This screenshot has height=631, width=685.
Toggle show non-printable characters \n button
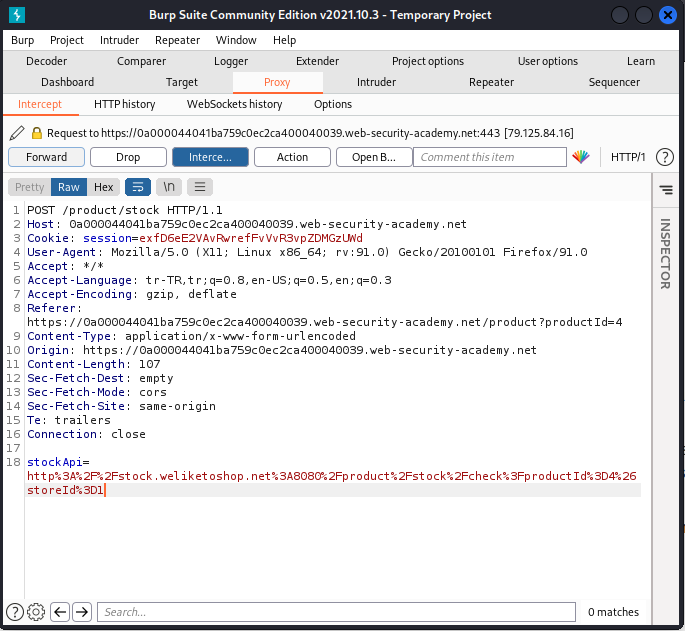[x=169, y=187]
